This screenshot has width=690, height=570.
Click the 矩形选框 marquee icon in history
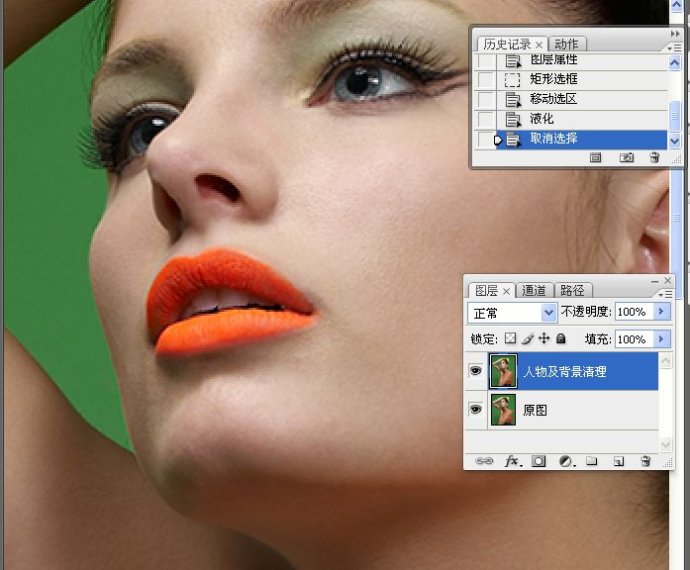click(x=512, y=80)
